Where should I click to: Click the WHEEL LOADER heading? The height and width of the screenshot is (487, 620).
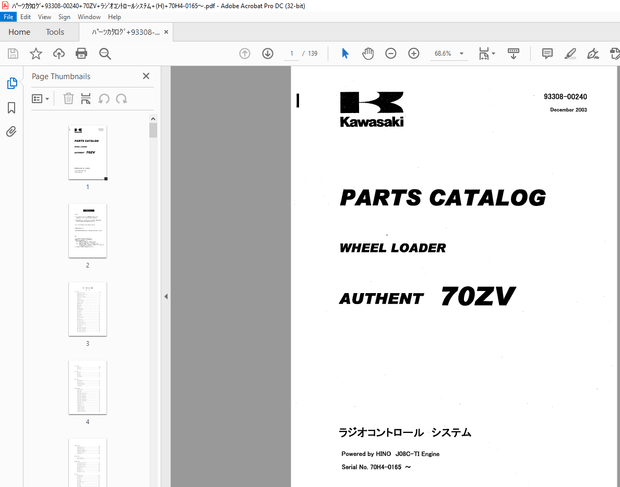(393, 248)
